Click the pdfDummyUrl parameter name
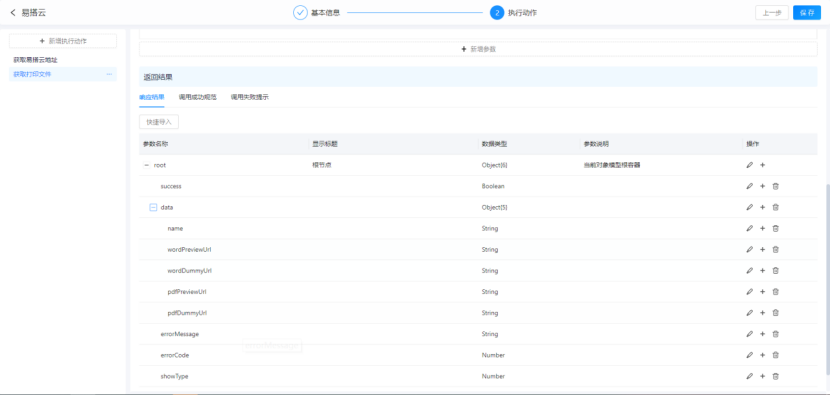The image size is (830, 395). (187, 313)
